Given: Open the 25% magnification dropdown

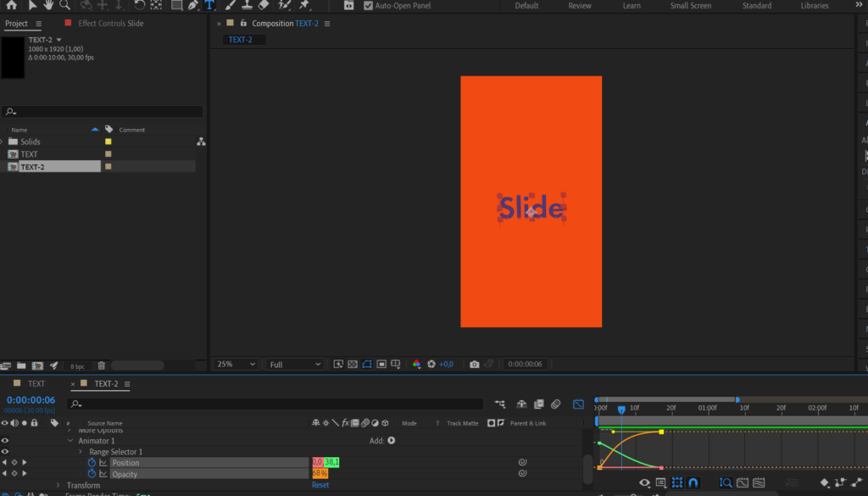Looking at the screenshot, I should point(236,365).
